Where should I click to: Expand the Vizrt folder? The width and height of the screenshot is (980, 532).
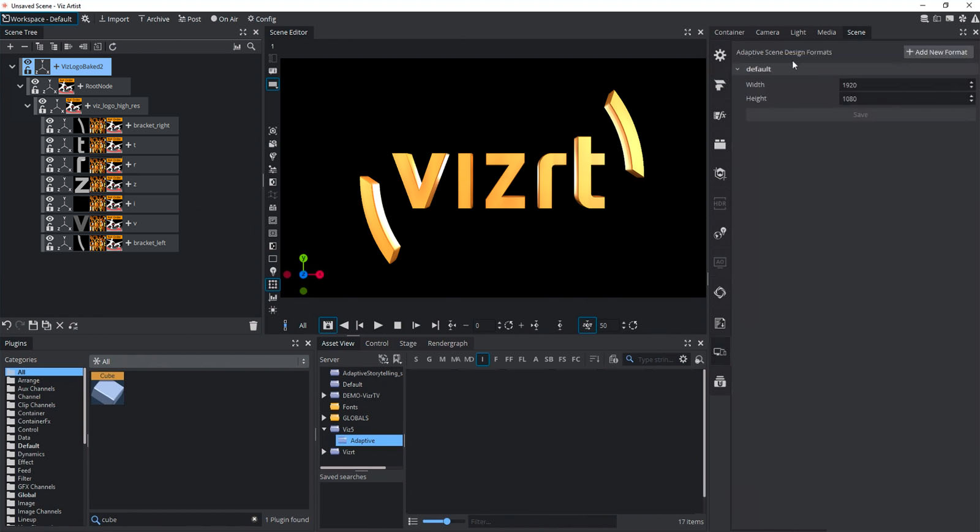(x=324, y=452)
